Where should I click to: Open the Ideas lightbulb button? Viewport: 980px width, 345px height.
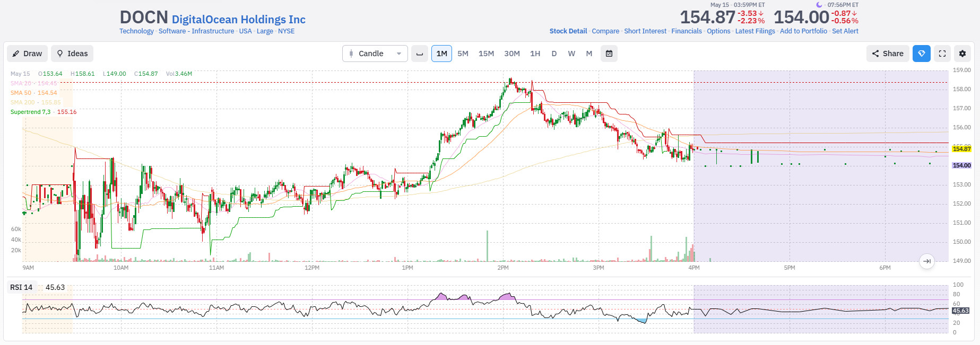[72, 54]
